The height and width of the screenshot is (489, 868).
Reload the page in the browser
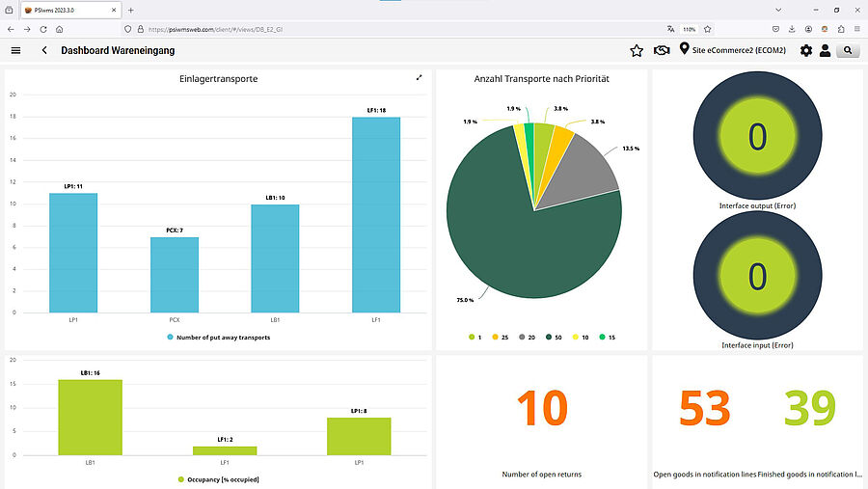coord(43,29)
